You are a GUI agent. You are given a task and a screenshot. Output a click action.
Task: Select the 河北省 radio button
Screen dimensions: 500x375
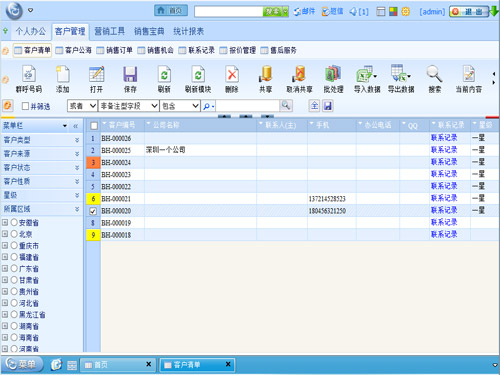(14, 303)
